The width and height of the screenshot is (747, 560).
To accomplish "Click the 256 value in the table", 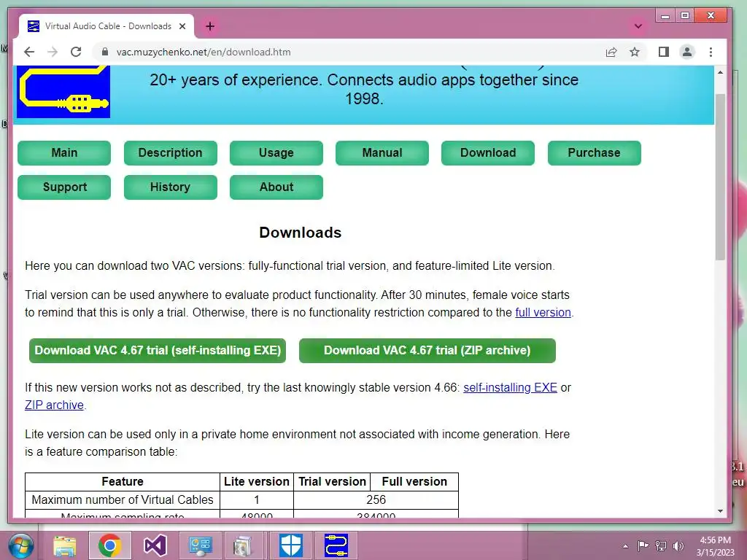I will pos(376,500).
